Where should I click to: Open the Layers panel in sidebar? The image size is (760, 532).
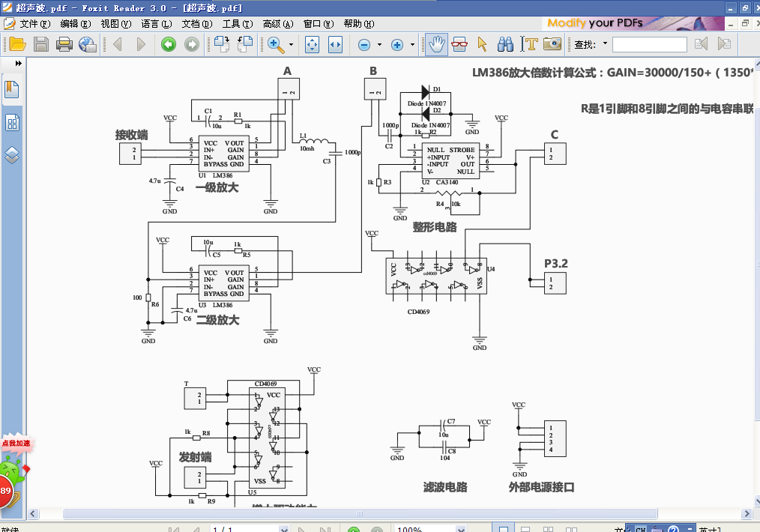[x=12, y=155]
